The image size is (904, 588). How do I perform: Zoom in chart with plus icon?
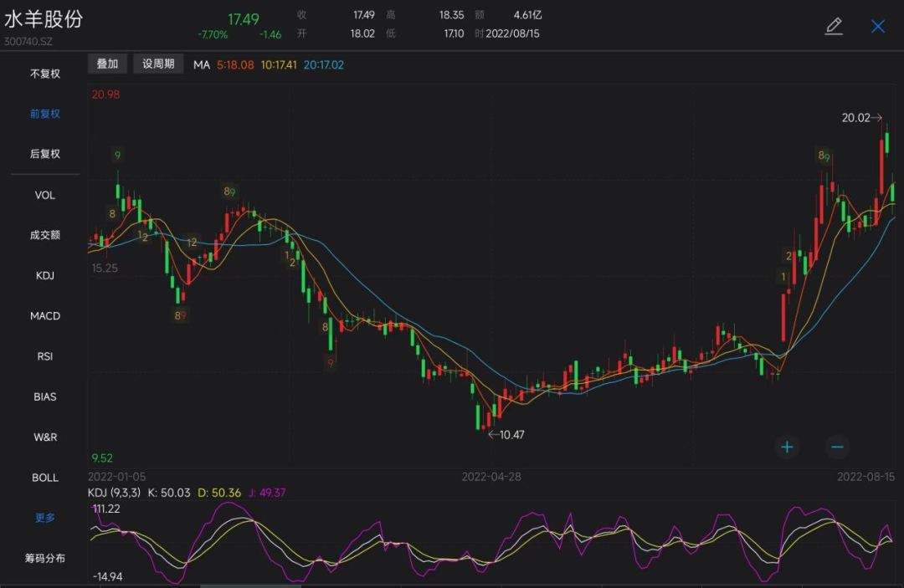787,447
